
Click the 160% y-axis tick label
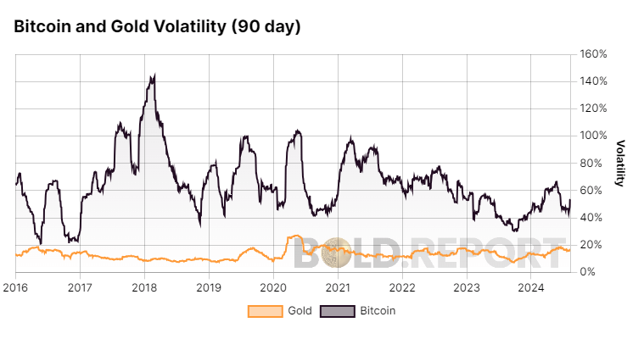click(593, 54)
